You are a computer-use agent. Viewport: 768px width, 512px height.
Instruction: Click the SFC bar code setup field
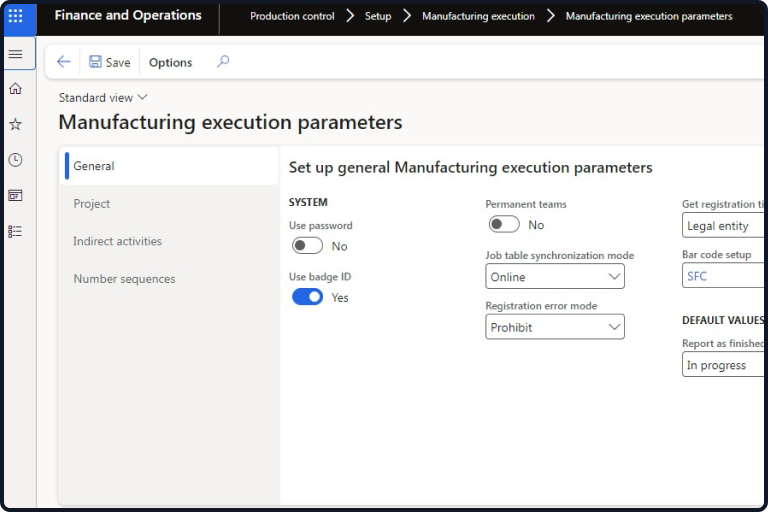pos(724,276)
